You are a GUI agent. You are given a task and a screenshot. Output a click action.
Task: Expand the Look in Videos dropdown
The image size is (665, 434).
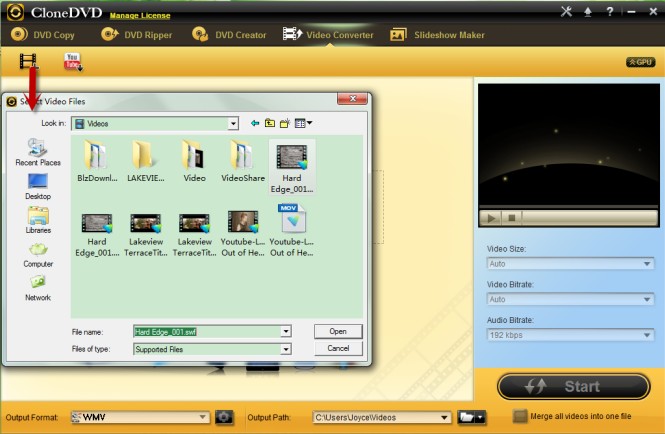233,123
